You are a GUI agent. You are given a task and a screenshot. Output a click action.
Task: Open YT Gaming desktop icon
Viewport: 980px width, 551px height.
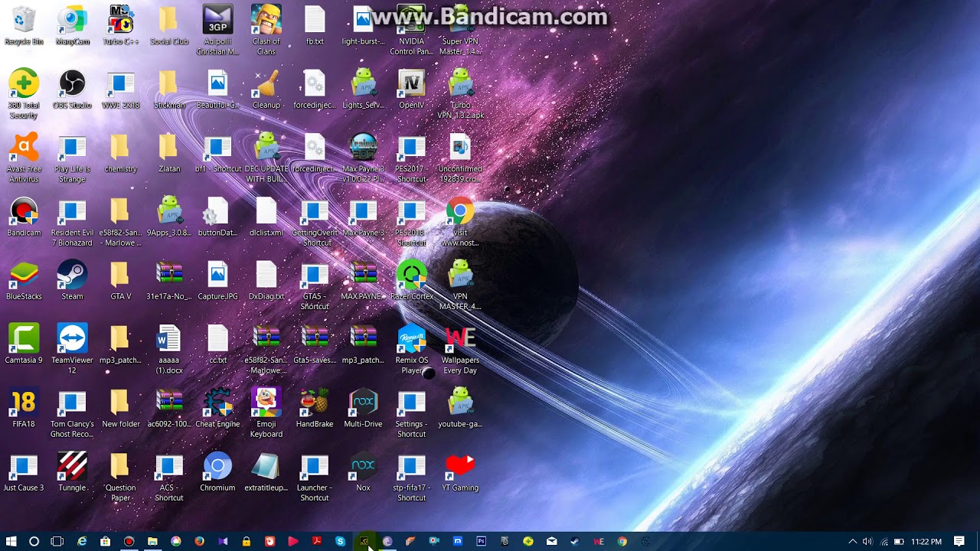click(x=459, y=472)
